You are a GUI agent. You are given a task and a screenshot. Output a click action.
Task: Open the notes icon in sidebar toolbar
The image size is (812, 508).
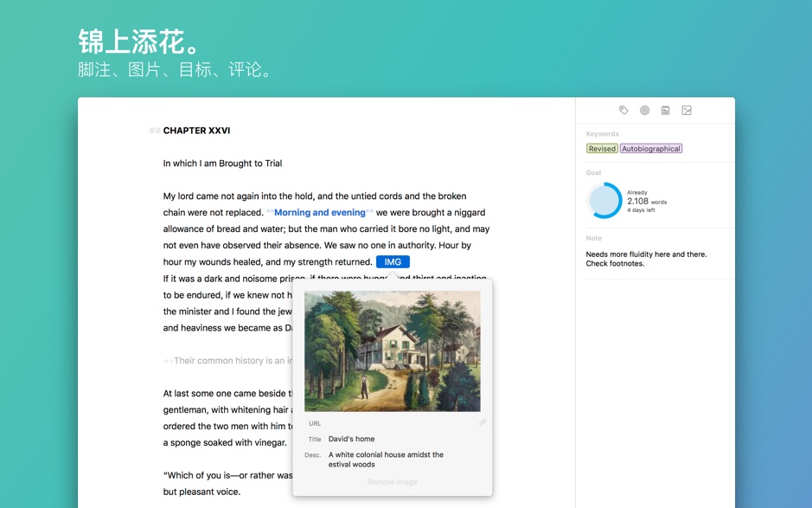665,111
